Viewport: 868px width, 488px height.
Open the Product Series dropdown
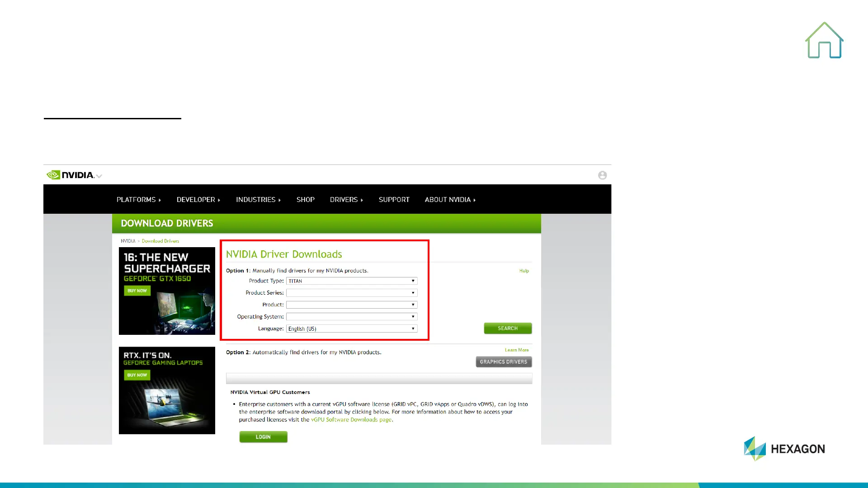tap(352, 293)
